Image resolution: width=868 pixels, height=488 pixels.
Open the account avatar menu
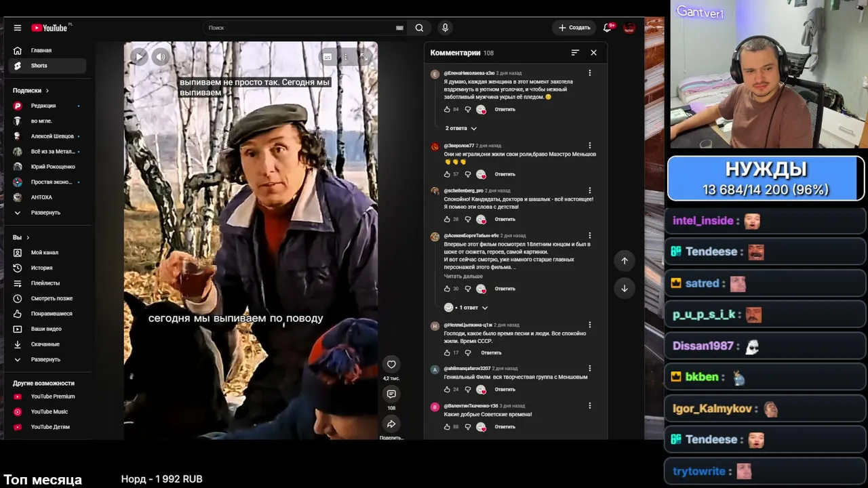point(629,28)
